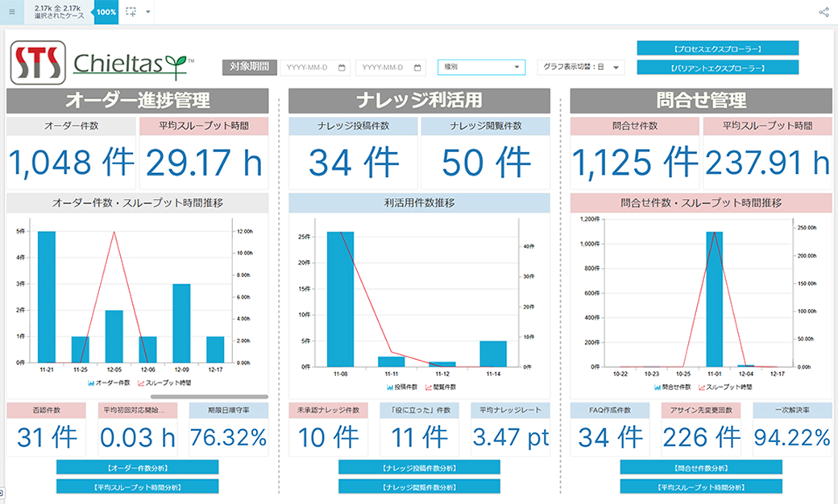Viewport: 838px width, 504px height.
Task: Expand dropdown arrow next to selection icon
Action: point(148,12)
